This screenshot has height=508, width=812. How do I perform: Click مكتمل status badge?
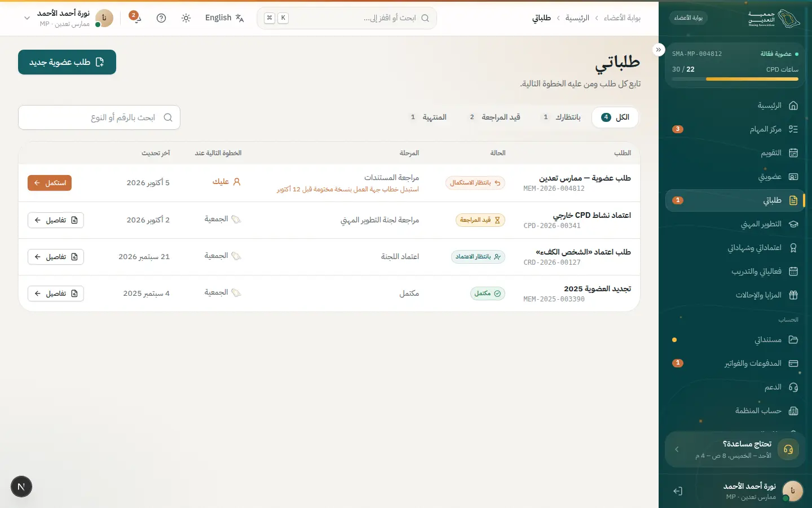point(488,294)
